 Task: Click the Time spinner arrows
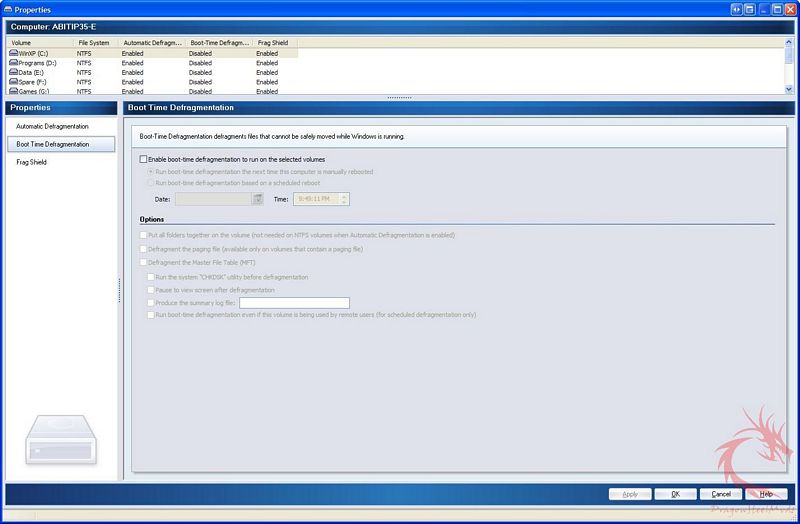click(x=345, y=199)
